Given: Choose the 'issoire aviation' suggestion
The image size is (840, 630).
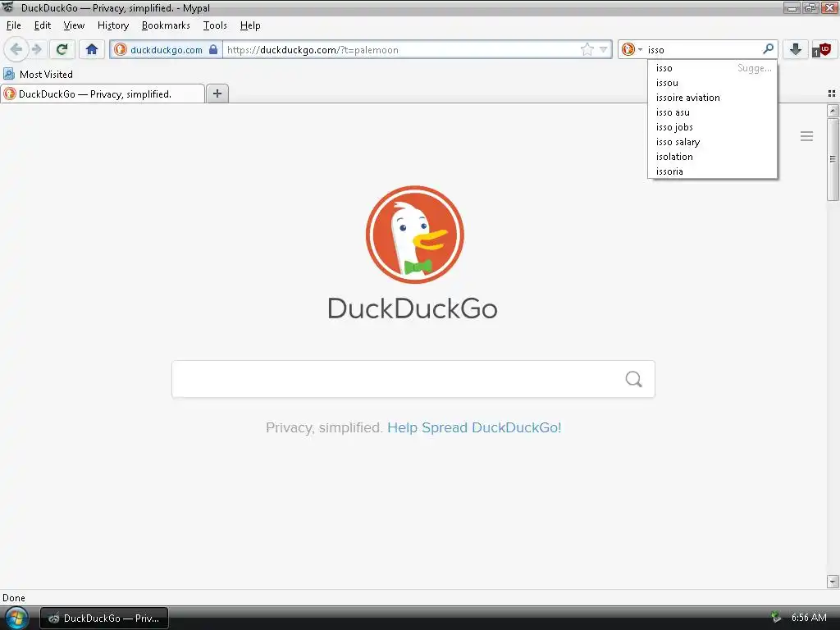Looking at the screenshot, I should (713, 98).
